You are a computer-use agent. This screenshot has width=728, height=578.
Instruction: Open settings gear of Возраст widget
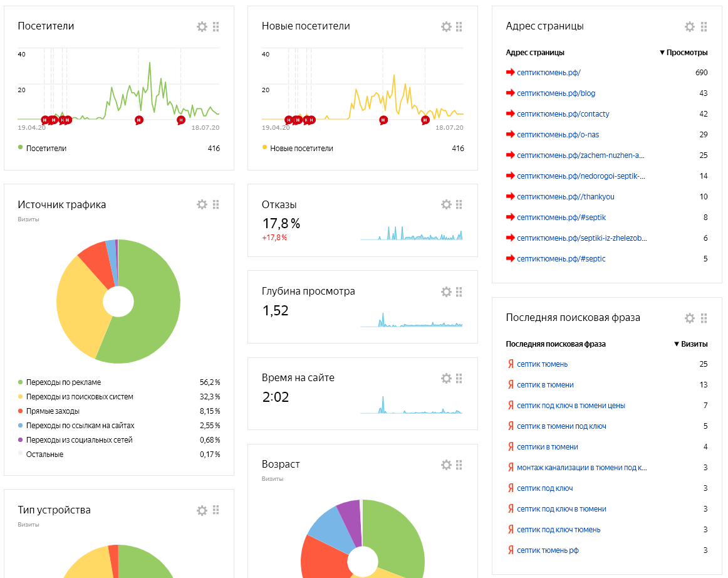[446, 465]
